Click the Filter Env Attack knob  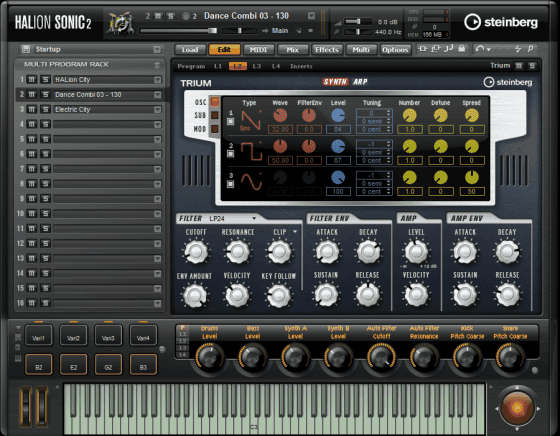326,252
